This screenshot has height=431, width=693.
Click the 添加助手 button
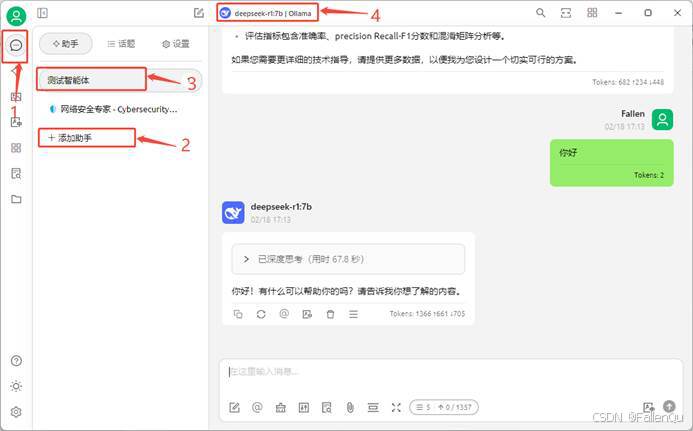pyautogui.click(x=87, y=138)
